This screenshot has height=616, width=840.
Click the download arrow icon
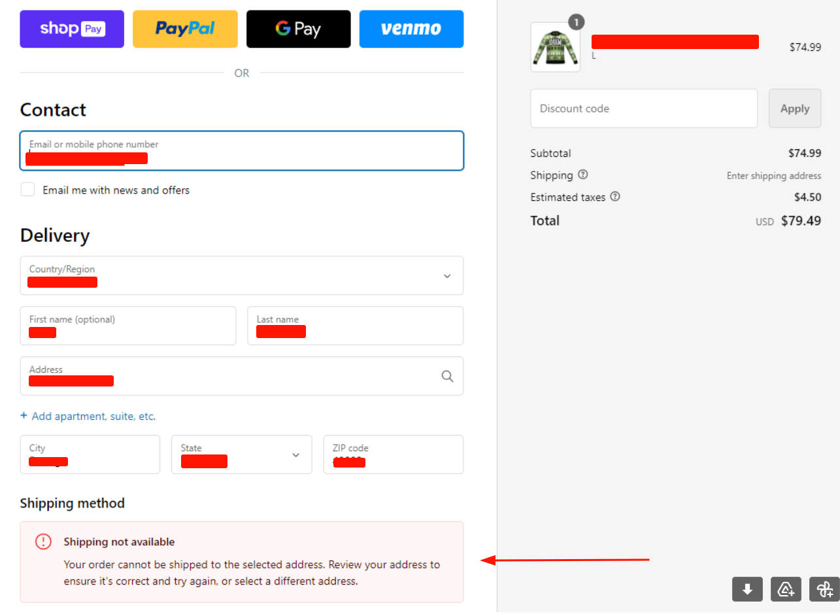point(747,589)
